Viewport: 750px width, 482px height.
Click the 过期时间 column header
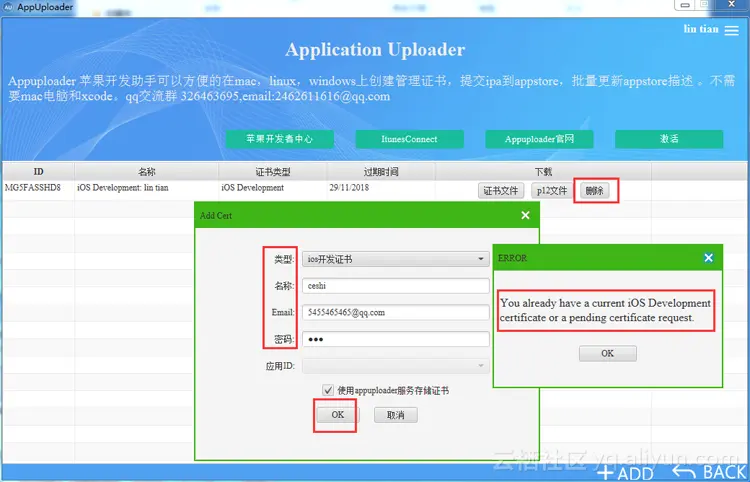click(381, 172)
